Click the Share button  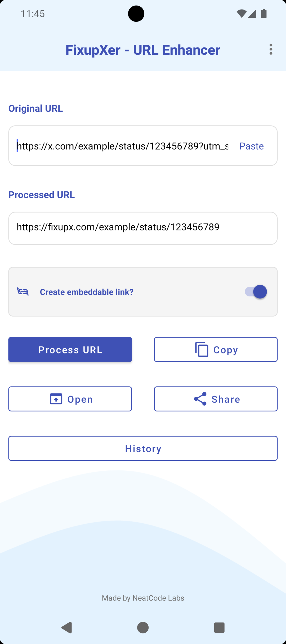[215, 399]
